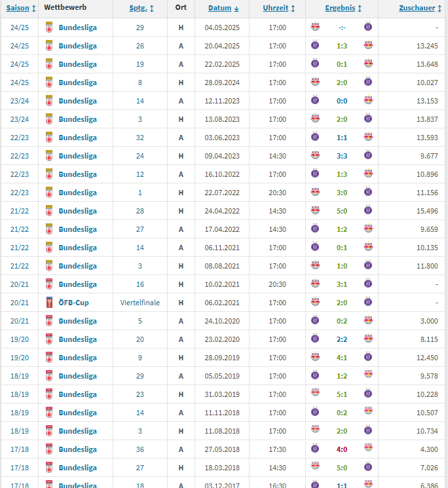Click the Salzburg crest in the 12.11.2023 row

coord(368,101)
